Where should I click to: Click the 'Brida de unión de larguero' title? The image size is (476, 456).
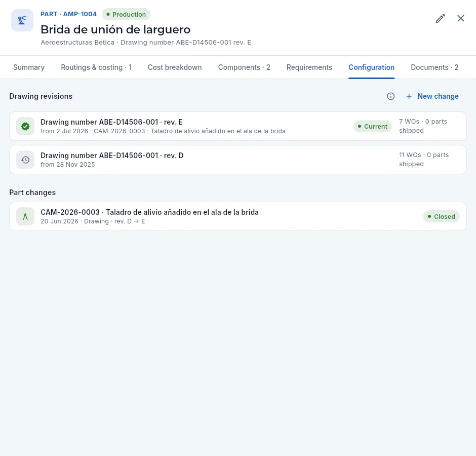coord(115,29)
